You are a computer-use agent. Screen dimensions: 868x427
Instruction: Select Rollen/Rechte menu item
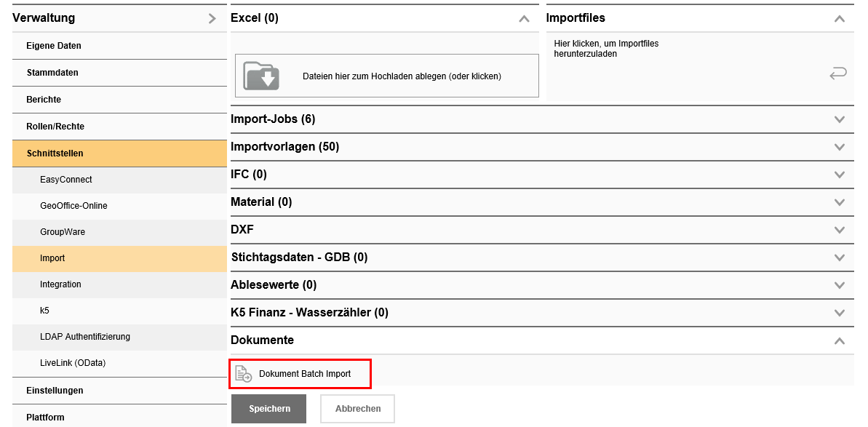tap(55, 127)
